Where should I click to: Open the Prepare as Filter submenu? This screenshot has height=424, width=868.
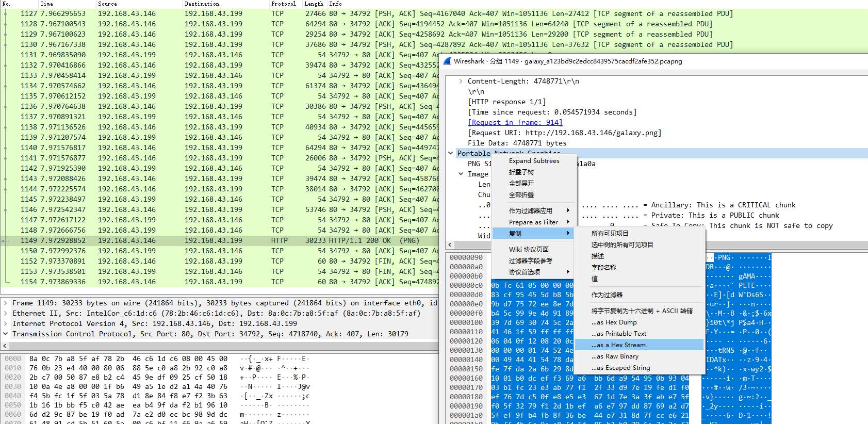[534, 222]
